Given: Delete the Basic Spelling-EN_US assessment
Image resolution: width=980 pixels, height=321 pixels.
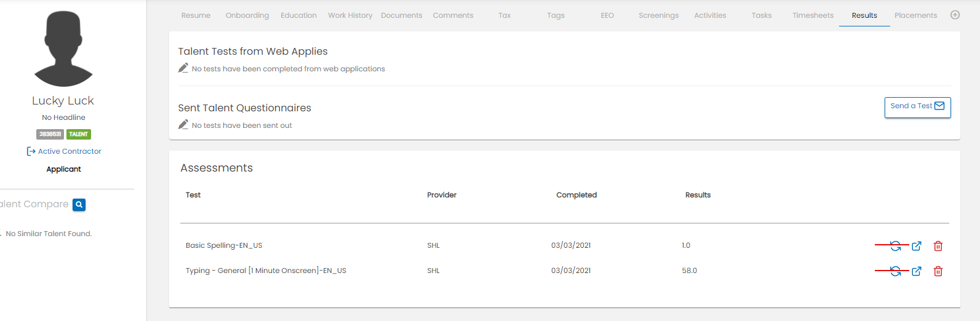Looking at the screenshot, I should click(938, 246).
